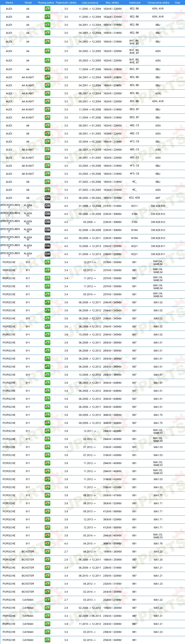Screen dimensions: 185x644
Task: Click the Nadwozie column header
Action: [x=135, y=3]
